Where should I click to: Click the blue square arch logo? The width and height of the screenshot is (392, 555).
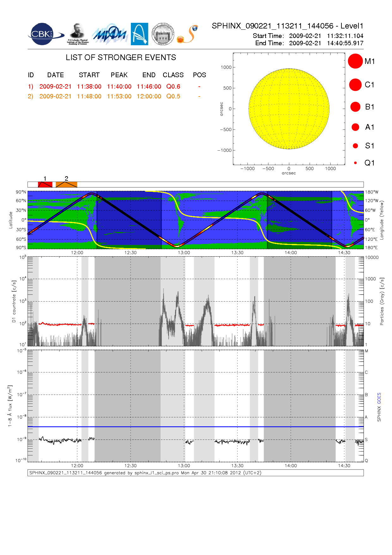click(139, 34)
